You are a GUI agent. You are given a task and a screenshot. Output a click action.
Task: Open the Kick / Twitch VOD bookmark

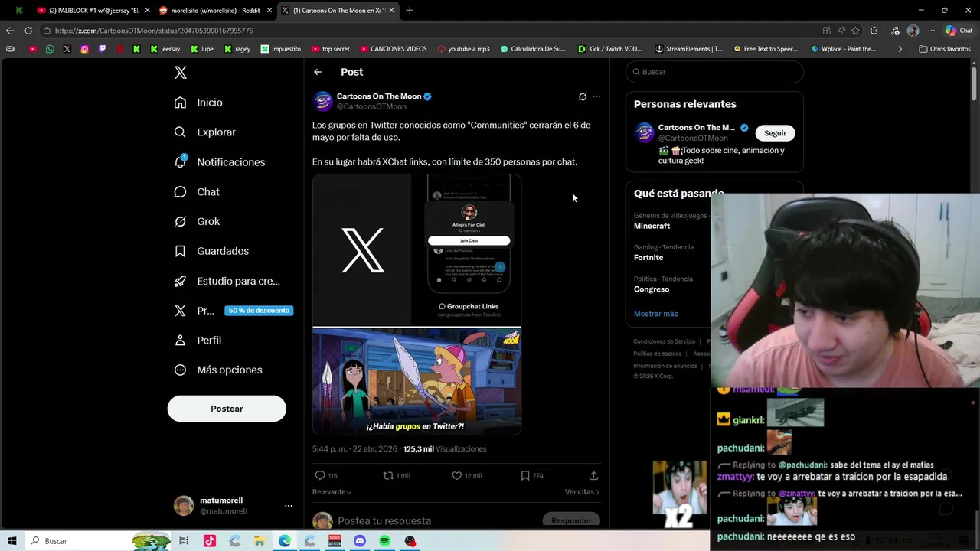609,49
